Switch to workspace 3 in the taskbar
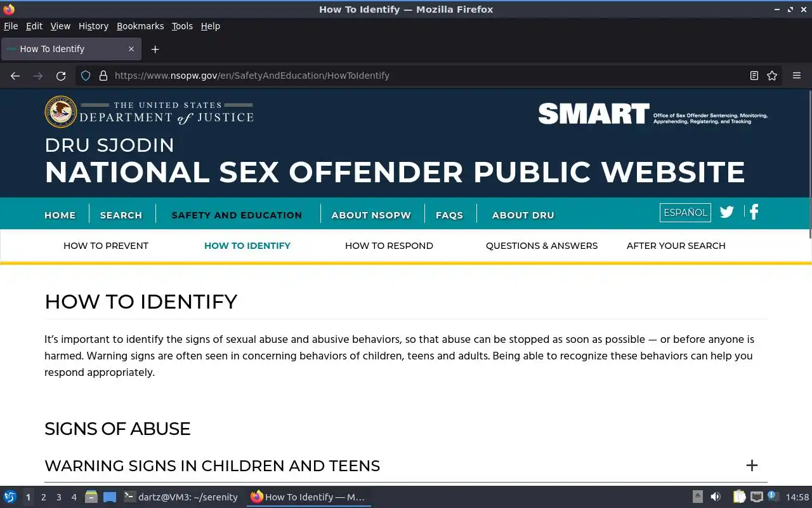 tap(58, 497)
